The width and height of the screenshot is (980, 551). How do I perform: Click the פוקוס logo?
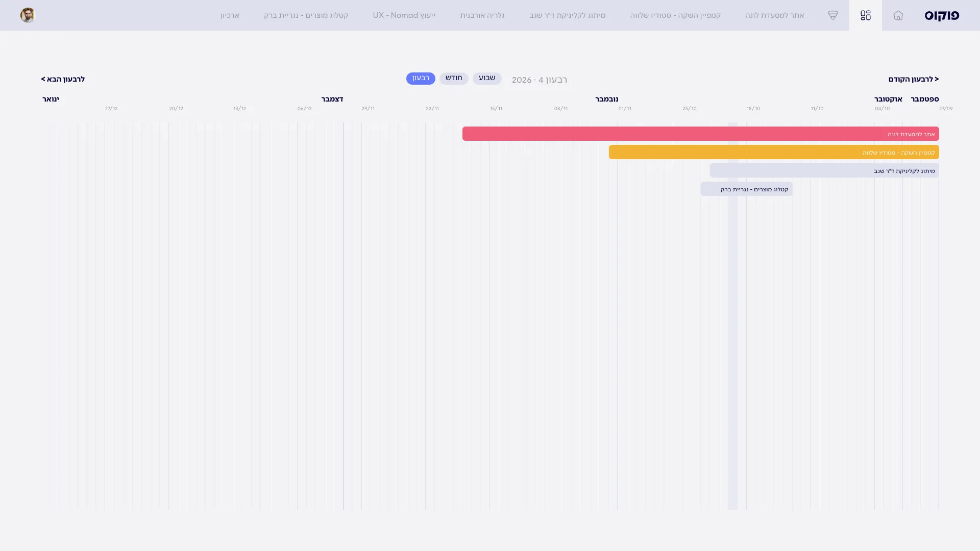coord(942,15)
